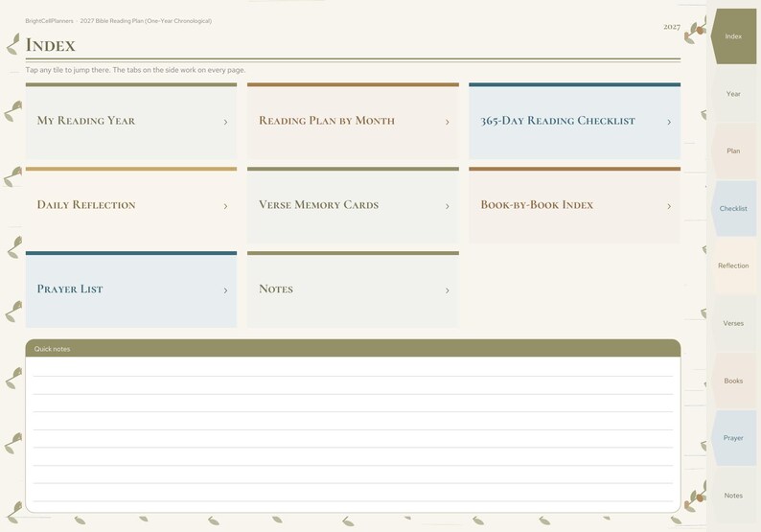Viewport: 761px width, 532px height.
Task: Switch to the Year side tab
Action: pyautogui.click(x=733, y=94)
